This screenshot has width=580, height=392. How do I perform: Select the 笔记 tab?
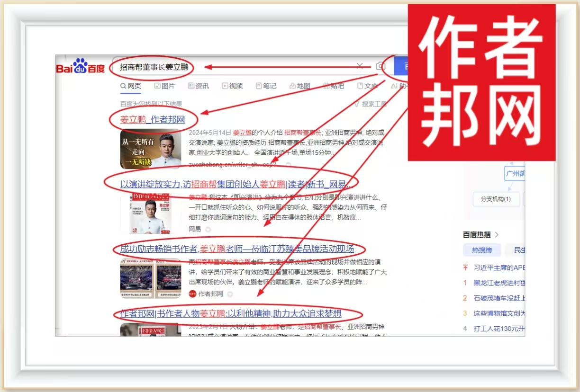pos(266,86)
